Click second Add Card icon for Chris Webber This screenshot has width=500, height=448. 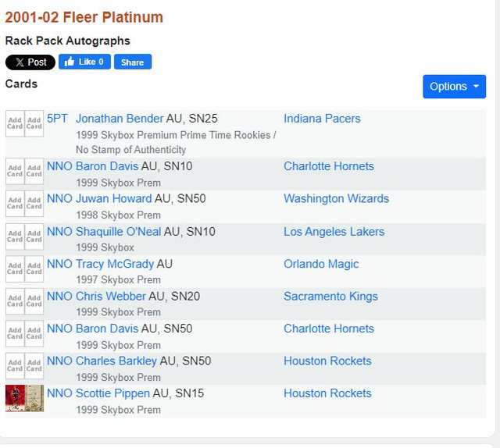tap(34, 301)
